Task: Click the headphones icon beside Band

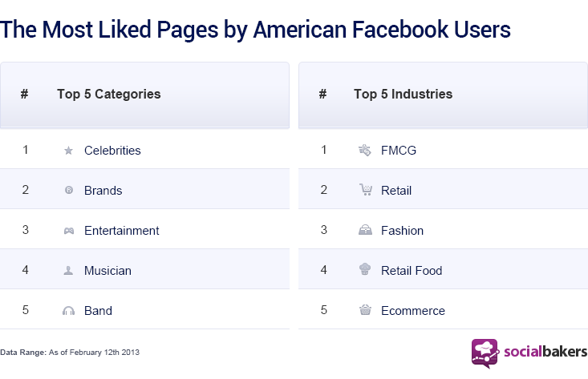Action: (69, 310)
